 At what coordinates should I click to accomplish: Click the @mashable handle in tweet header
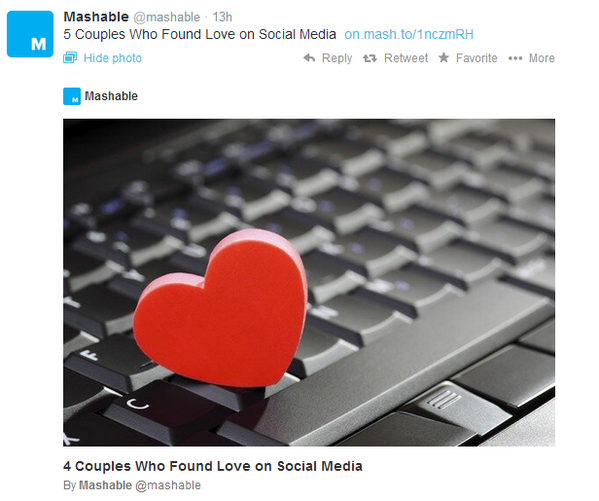(167, 17)
